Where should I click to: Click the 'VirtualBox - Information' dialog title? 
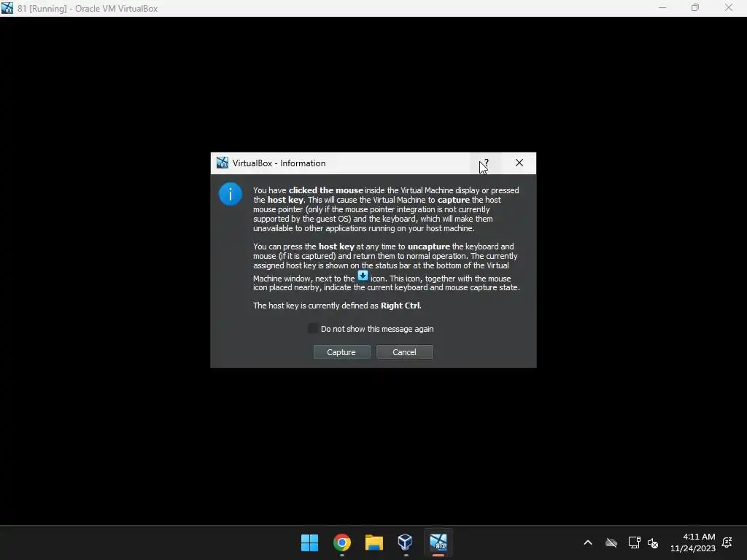[x=279, y=163]
